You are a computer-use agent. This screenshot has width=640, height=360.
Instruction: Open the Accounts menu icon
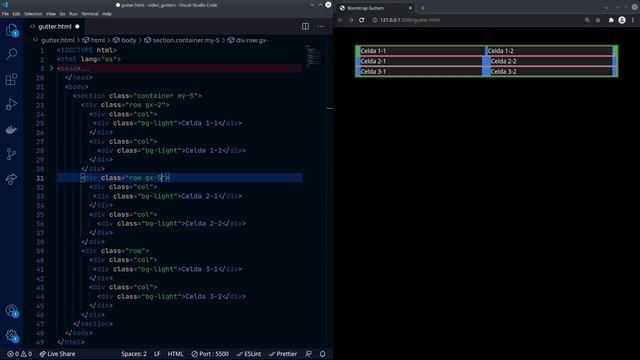11,311
